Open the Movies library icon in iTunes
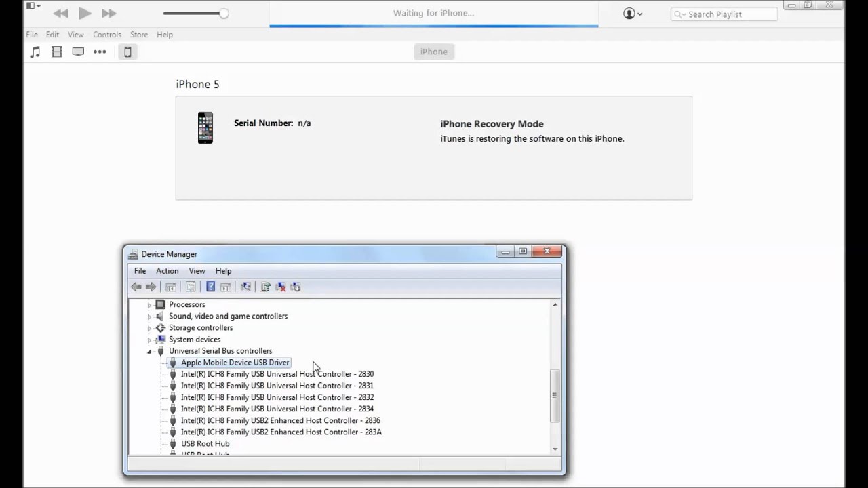 click(57, 52)
